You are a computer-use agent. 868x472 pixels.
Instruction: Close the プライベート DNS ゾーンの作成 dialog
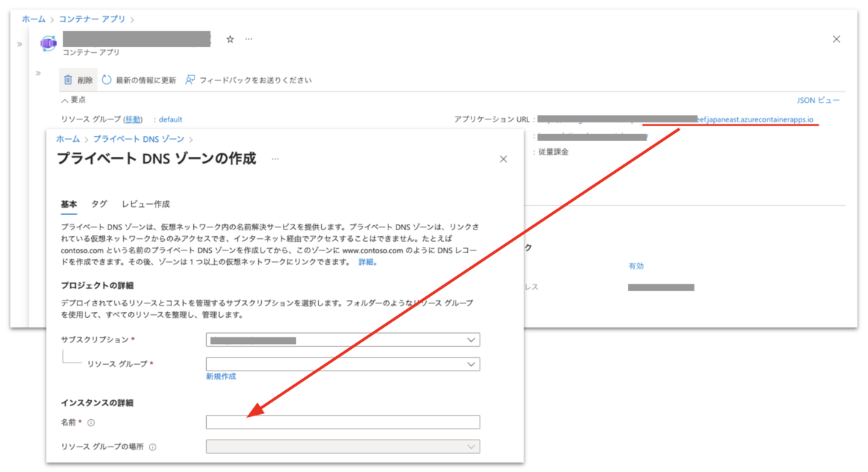click(503, 159)
